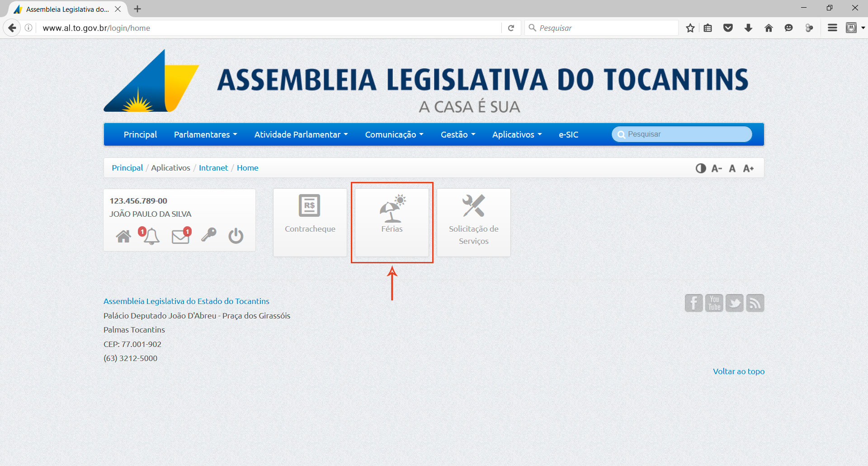Open Assembleia Legislativa do Estado do Tocantins link
The image size is (868, 466).
tap(186, 301)
